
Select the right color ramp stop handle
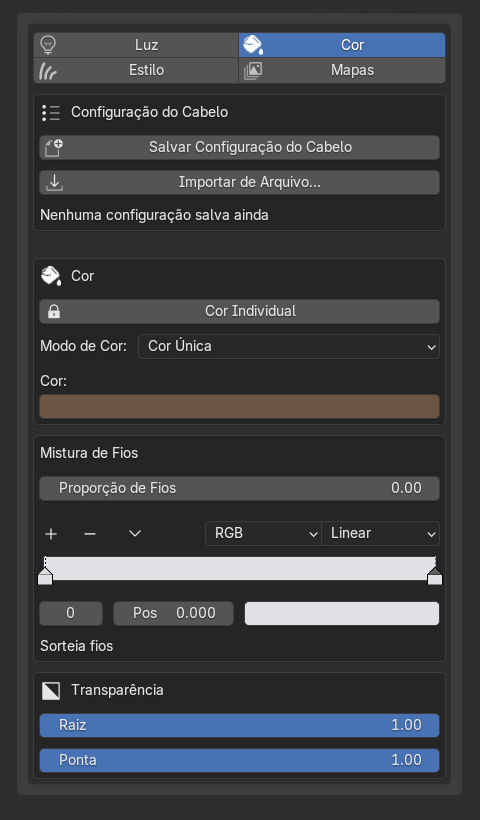(435, 576)
